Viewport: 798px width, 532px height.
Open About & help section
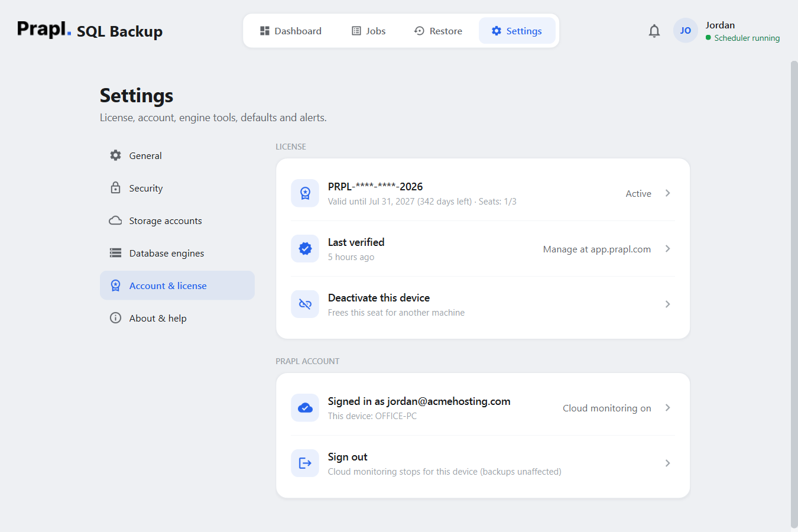pyautogui.click(x=177, y=318)
